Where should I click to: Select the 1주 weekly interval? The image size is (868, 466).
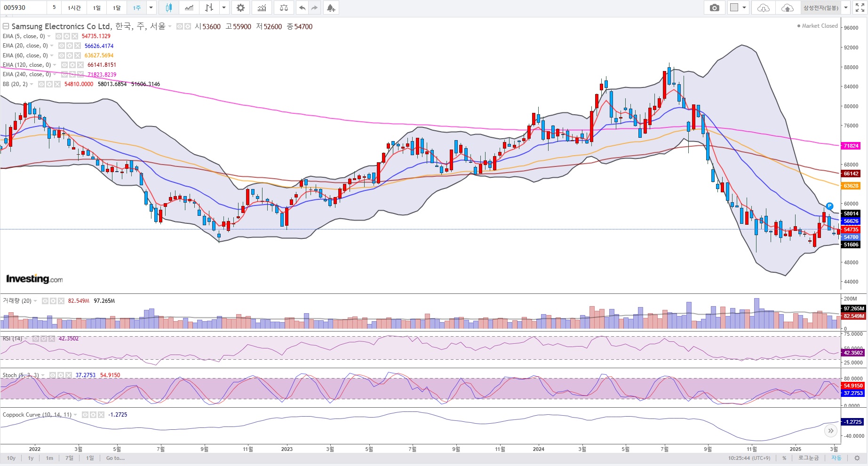[137, 8]
